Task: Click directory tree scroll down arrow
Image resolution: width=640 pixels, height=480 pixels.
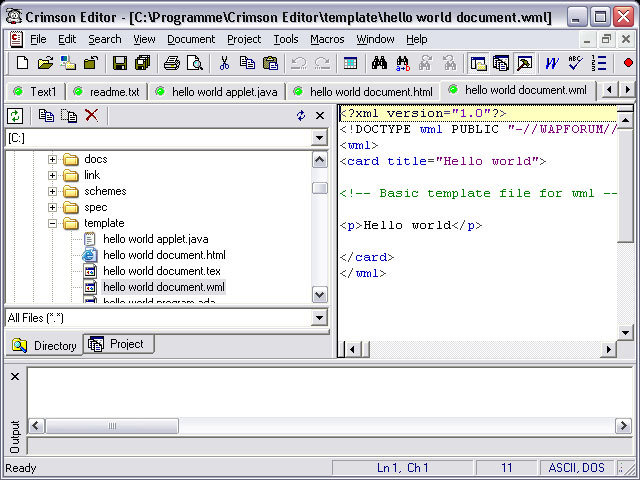Action: [x=320, y=295]
